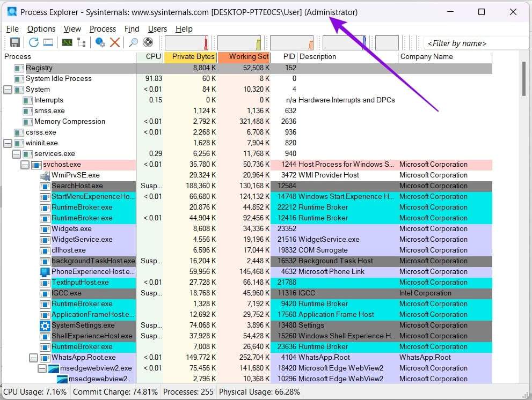Click the Refresh Now toolbar icon
This screenshot has width=532, height=400.
click(x=34, y=42)
